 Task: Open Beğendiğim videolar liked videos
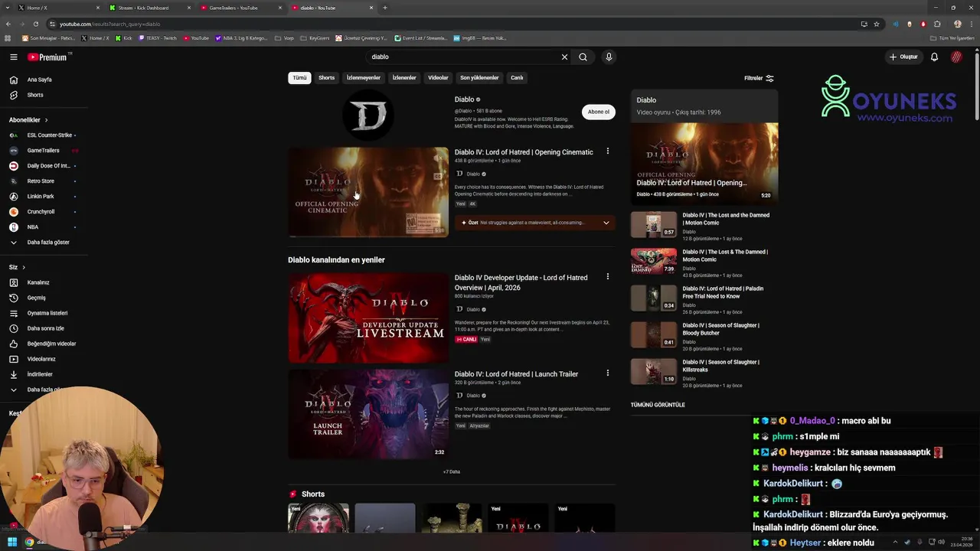[x=51, y=344]
